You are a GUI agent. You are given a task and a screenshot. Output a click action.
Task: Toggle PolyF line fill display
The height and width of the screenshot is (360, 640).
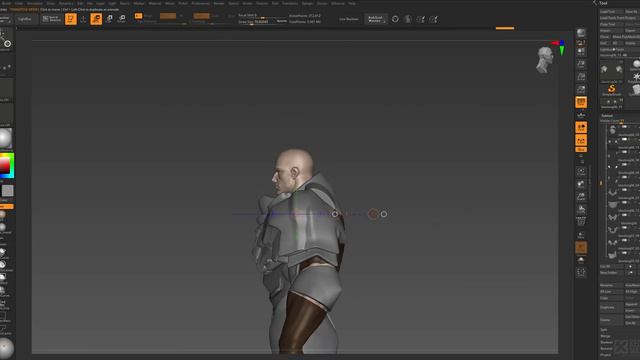coord(581,222)
